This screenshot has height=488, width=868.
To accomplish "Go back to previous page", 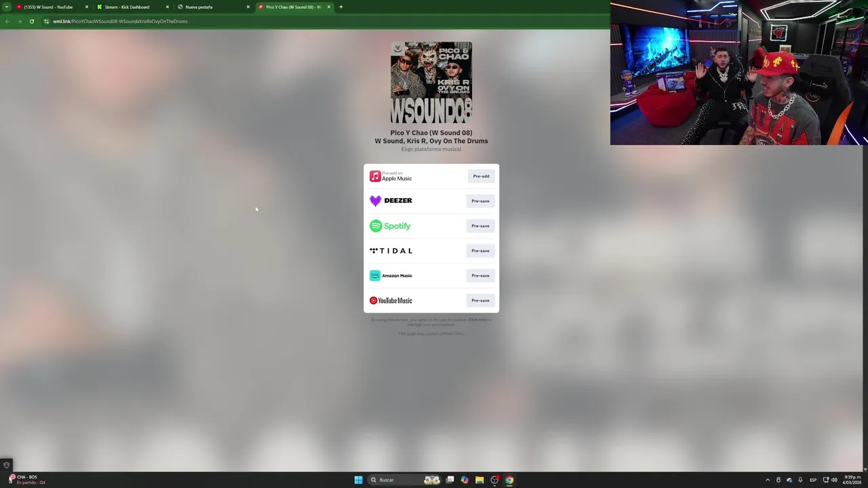I will (7, 21).
